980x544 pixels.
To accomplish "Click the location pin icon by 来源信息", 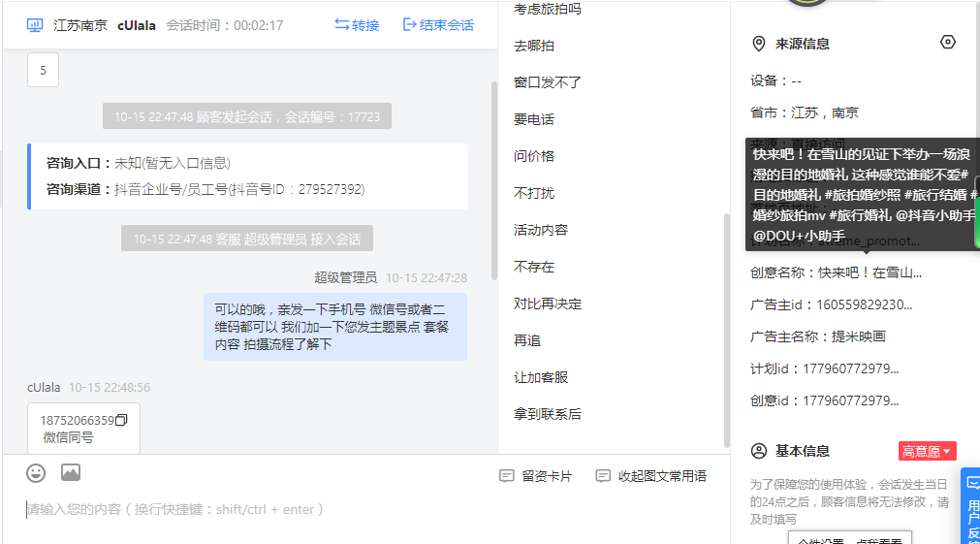I will (759, 44).
